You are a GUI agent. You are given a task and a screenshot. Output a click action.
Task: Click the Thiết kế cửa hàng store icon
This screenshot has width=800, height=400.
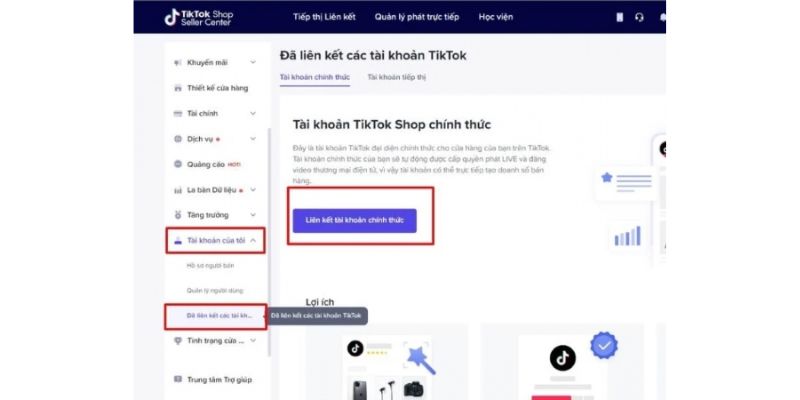click(x=178, y=88)
